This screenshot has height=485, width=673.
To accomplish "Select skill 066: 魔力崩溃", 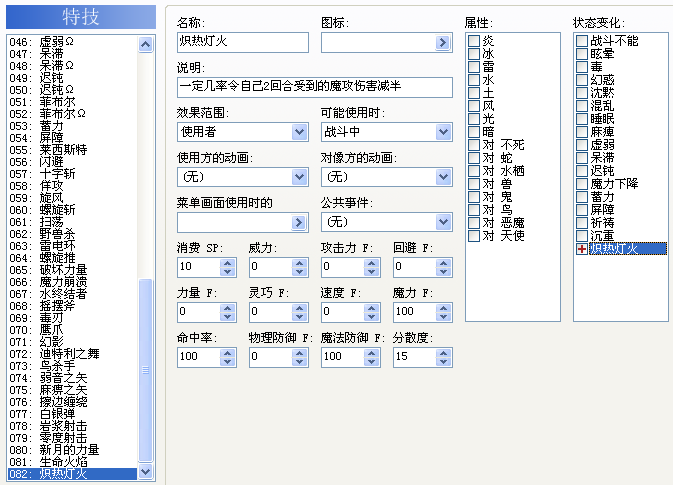I will tap(72, 282).
